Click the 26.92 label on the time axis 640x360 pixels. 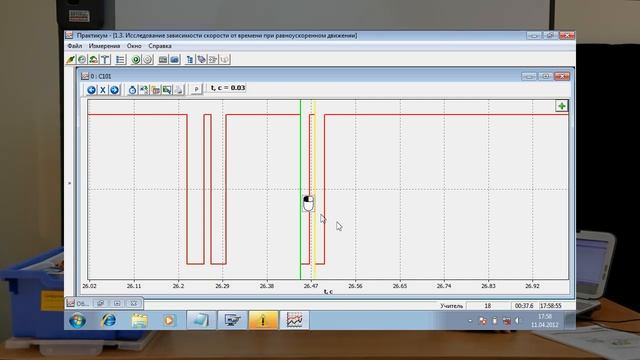532,286
